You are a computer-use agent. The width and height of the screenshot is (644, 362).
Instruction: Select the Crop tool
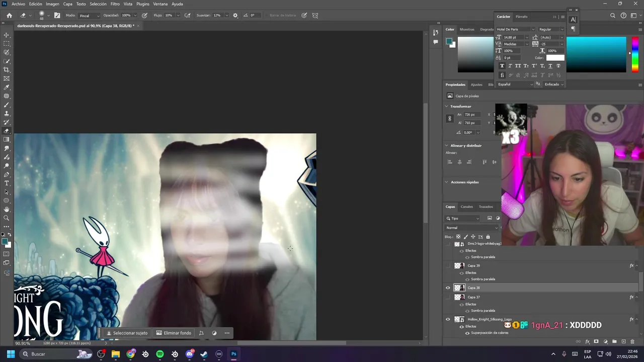point(7,70)
